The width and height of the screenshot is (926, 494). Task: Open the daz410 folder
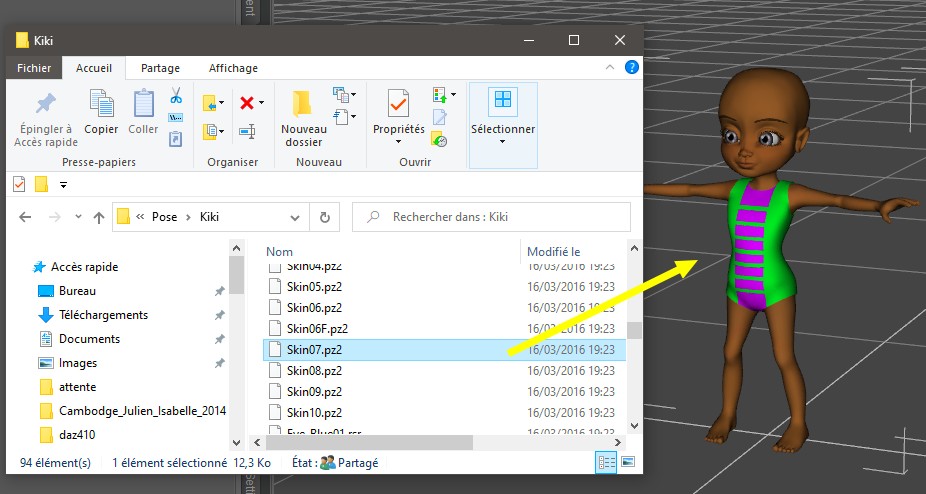(77, 435)
